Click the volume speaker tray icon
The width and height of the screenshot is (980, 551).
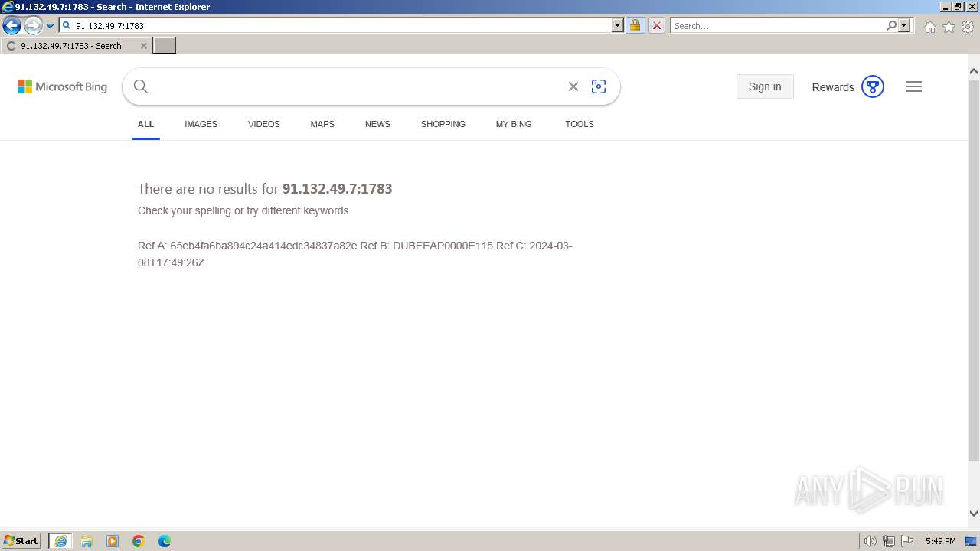[x=870, y=541]
